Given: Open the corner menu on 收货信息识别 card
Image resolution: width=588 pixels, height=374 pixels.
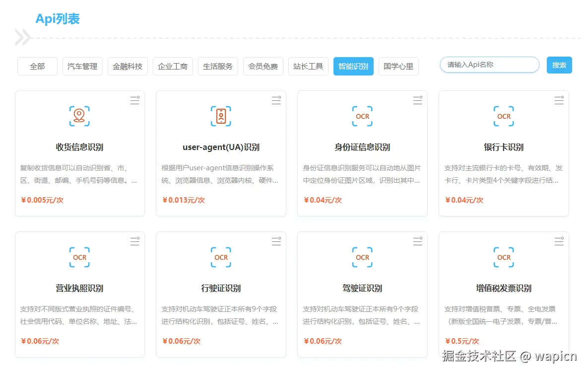Looking at the screenshot, I should [134, 100].
